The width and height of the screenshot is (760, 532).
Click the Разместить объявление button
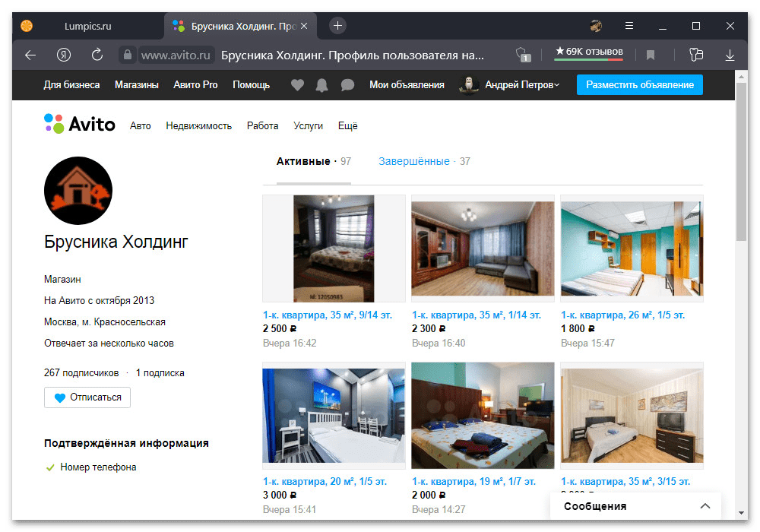[x=639, y=85]
